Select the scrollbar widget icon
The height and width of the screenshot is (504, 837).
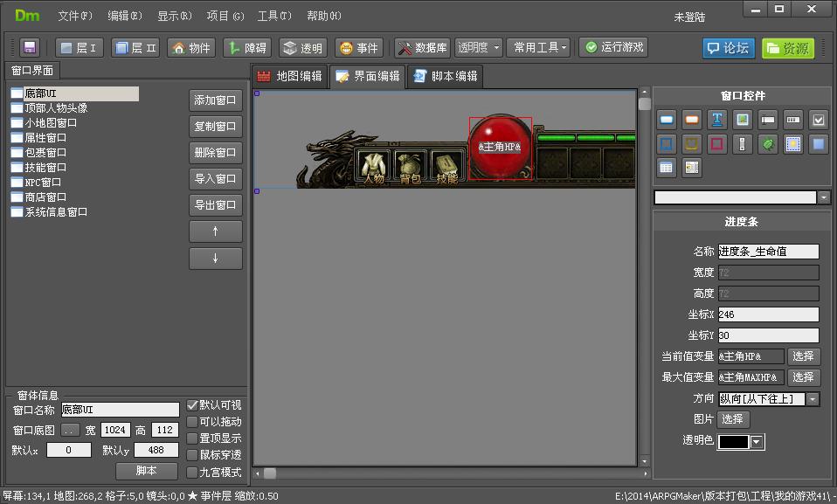point(743,144)
